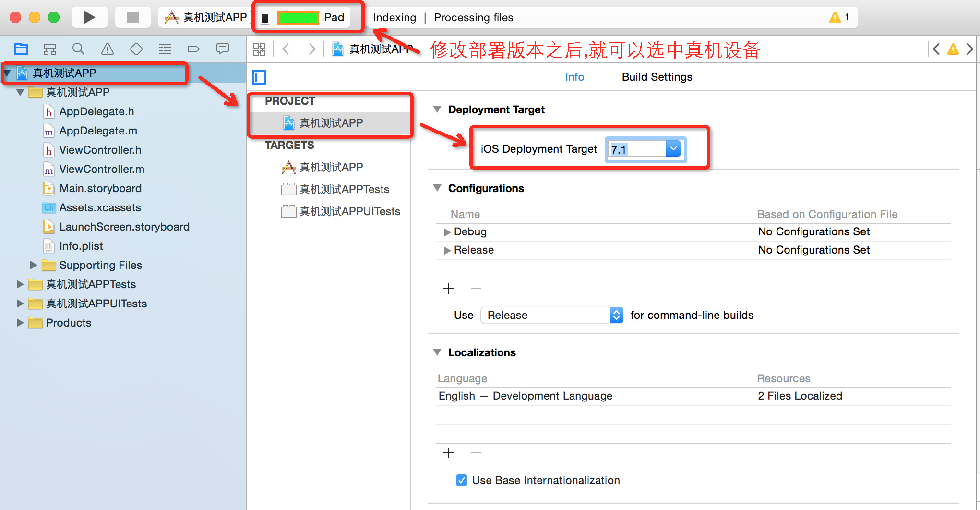This screenshot has height=510, width=980.
Task: Open AppDelegate.m file
Action: pos(98,131)
